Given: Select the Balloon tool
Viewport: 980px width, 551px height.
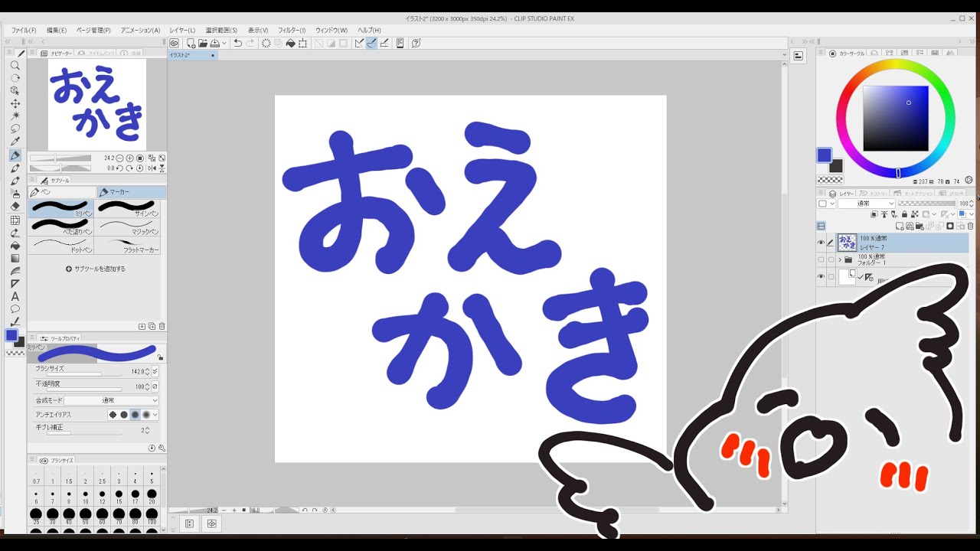Looking at the screenshot, I should coord(15,309).
